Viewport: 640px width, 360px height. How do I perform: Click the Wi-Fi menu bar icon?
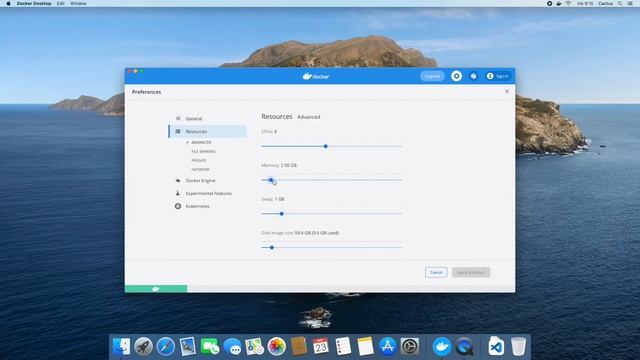click(x=568, y=3)
